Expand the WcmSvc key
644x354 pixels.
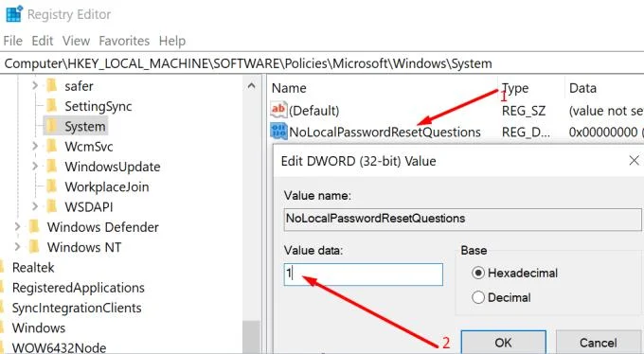35,146
